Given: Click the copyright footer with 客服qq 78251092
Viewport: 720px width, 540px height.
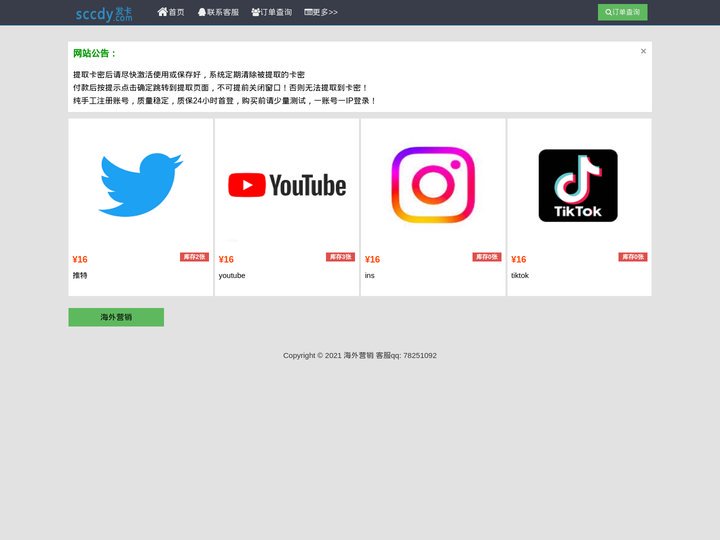Looking at the screenshot, I should point(360,355).
